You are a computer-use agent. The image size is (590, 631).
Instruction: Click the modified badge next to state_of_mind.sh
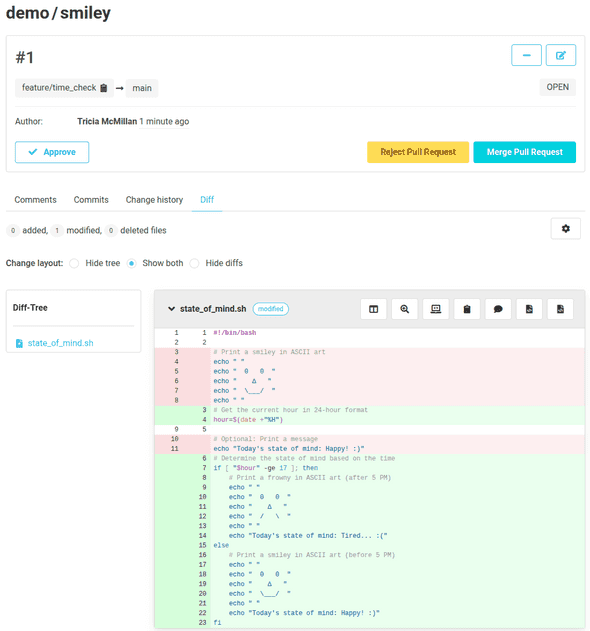tap(270, 309)
